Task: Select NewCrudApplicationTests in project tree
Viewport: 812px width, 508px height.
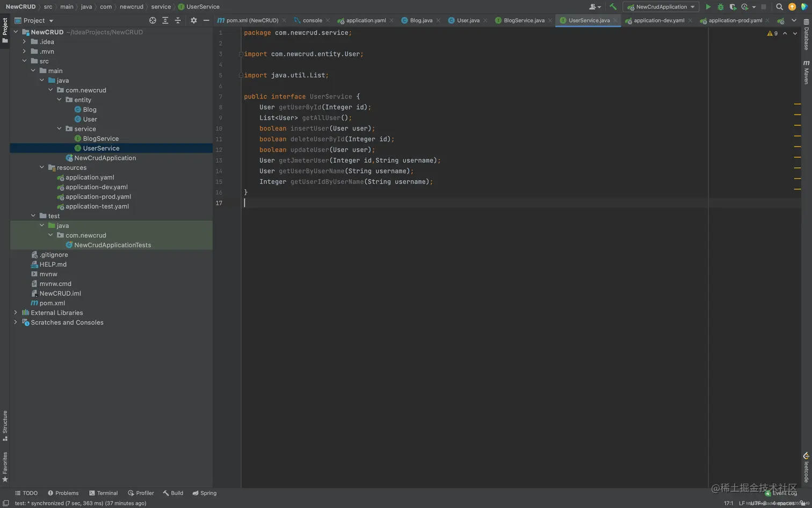Action: tap(113, 245)
